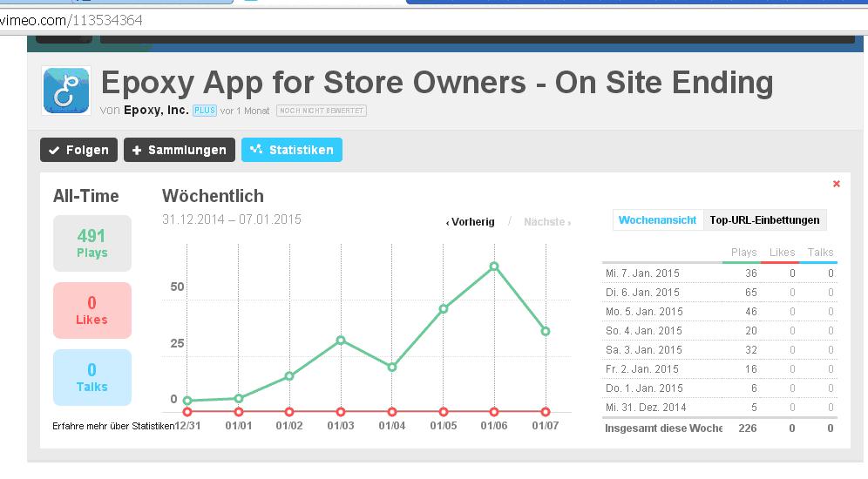Viewport: 868px width, 479px height.
Task: Click Insgesamt diese Woche label
Action: pyautogui.click(x=663, y=428)
